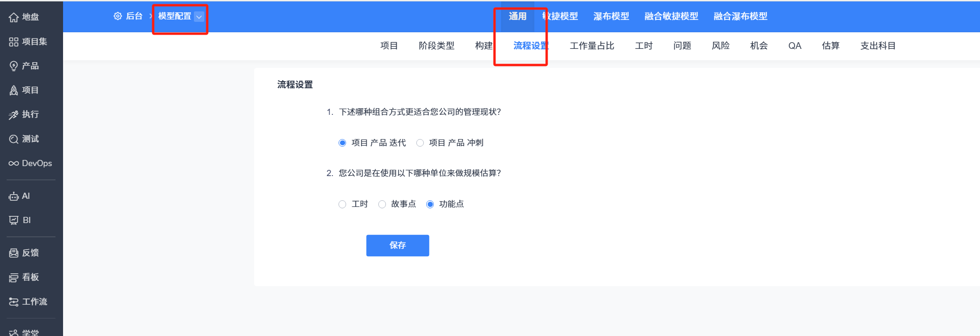The width and height of the screenshot is (980, 336).
Task: Click the AI robot icon in the sidebar
Action: (14, 196)
